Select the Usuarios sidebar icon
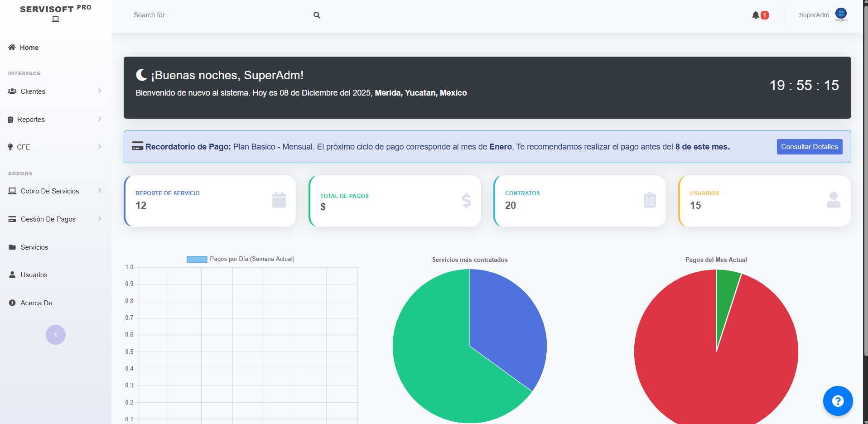This screenshot has width=868, height=424. click(11, 275)
